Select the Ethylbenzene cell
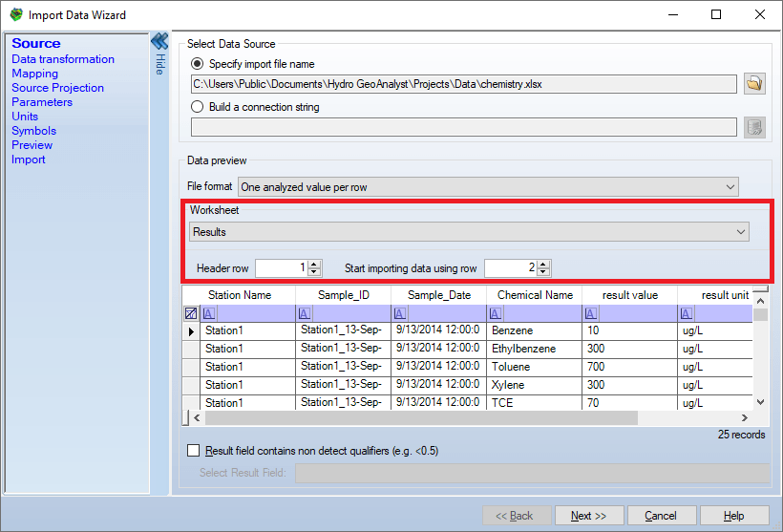Viewport: 783px width, 532px height. tap(534, 349)
